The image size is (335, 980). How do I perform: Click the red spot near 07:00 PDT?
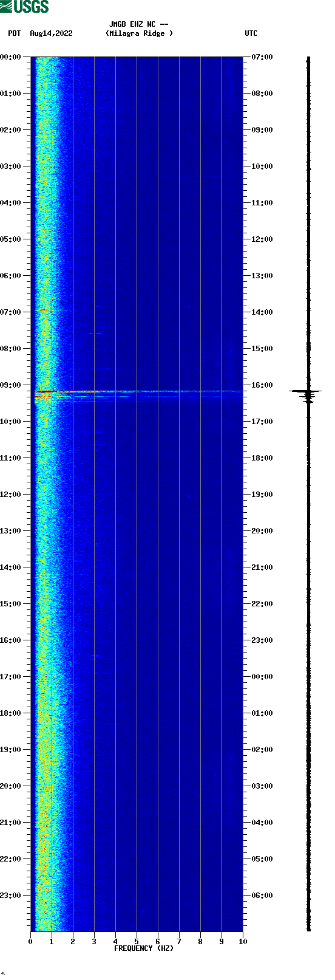tap(44, 310)
